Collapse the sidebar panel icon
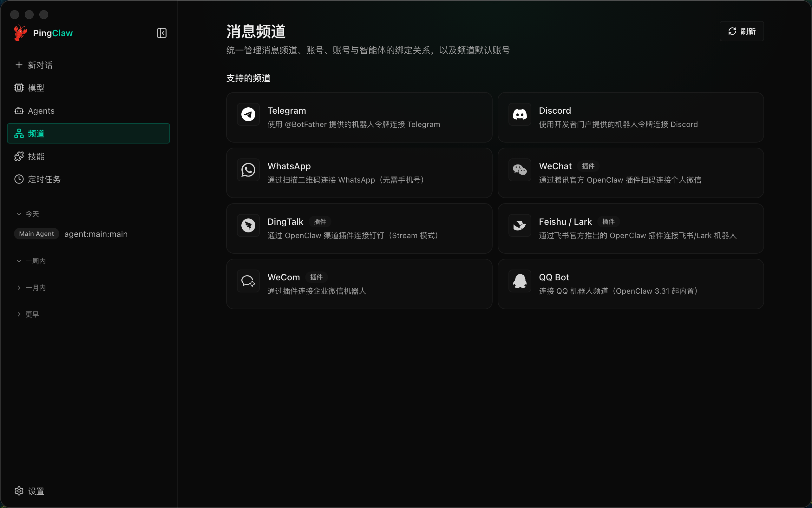Screen dimensions: 812x508 (x=162, y=33)
